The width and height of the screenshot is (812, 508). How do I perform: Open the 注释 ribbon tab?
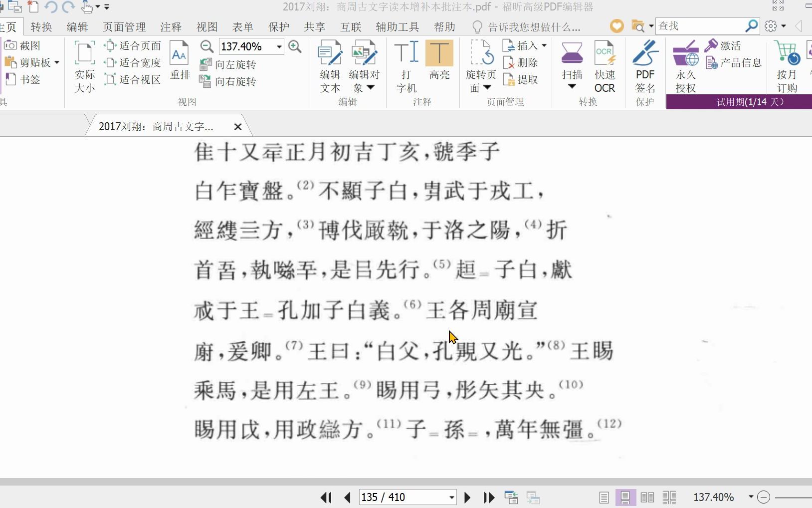coord(171,26)
